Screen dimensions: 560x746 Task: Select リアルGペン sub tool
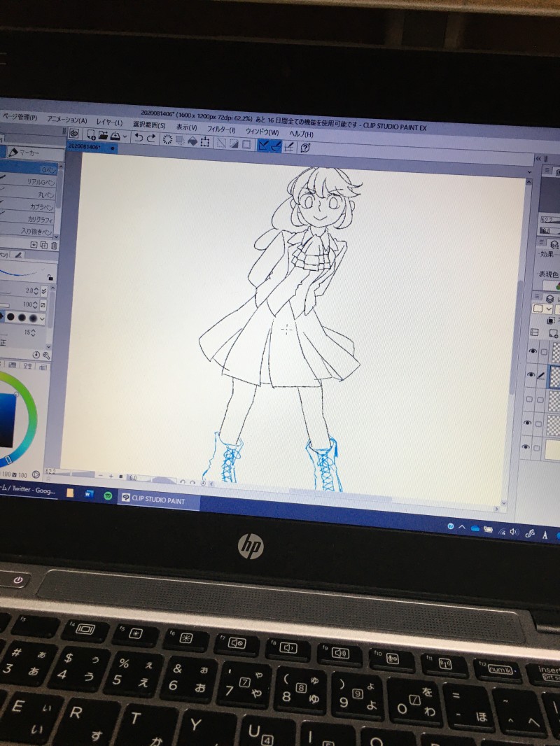click(x=29, y=182)
